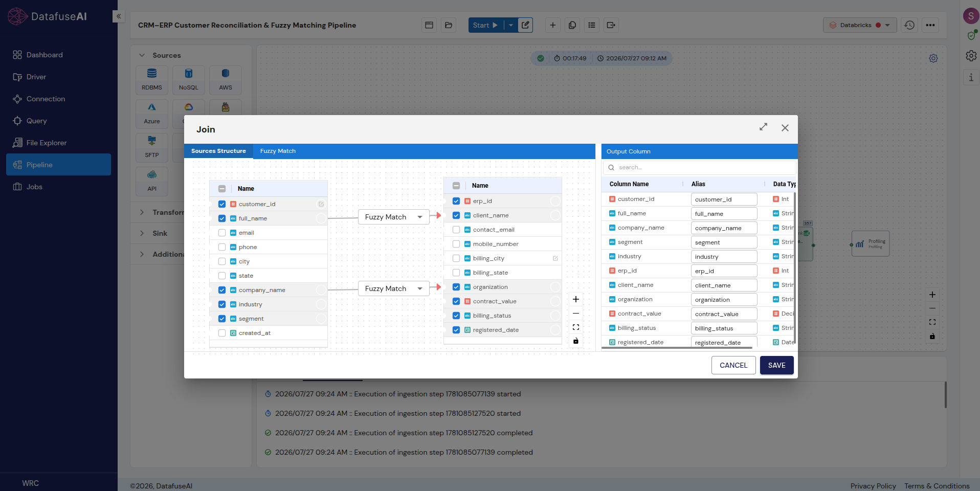The image size is (980, 491).
Task: Choose the SFTP source icon
Action: coord(152,147)
